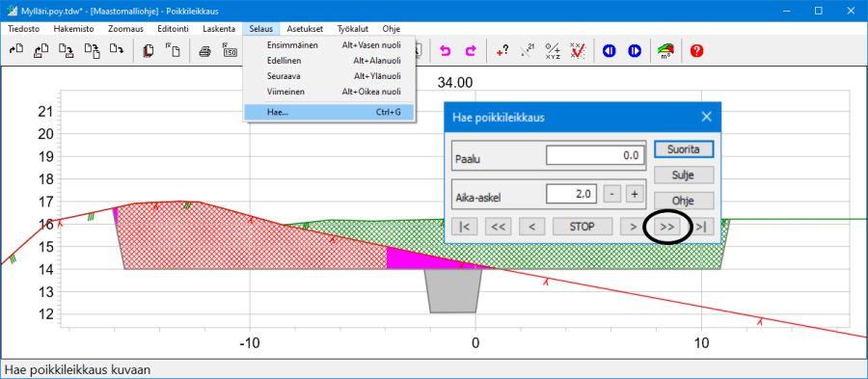This screenshot has width=868, height=379.
Task: Click the magenta undo arrow icon
Action: 445,51
